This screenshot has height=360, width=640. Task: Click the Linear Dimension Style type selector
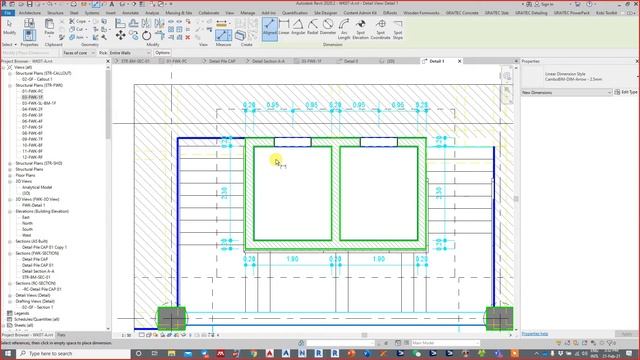579,77
